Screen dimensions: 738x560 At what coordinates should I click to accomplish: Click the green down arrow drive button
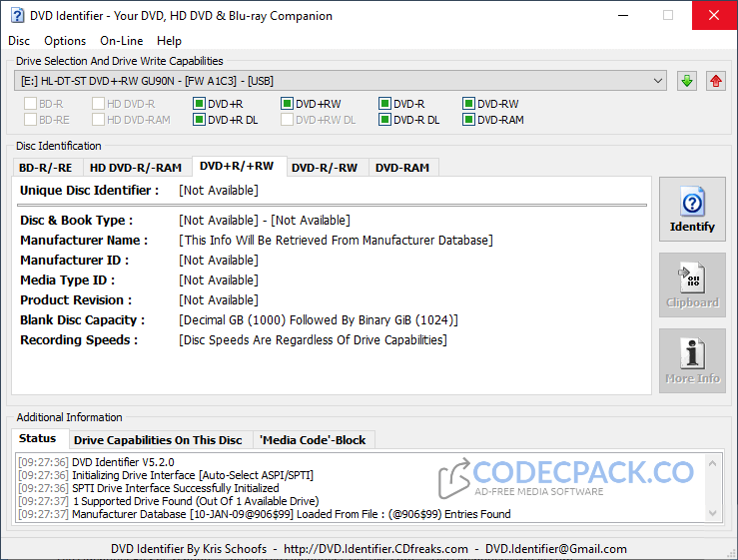(x=687, y=81)
